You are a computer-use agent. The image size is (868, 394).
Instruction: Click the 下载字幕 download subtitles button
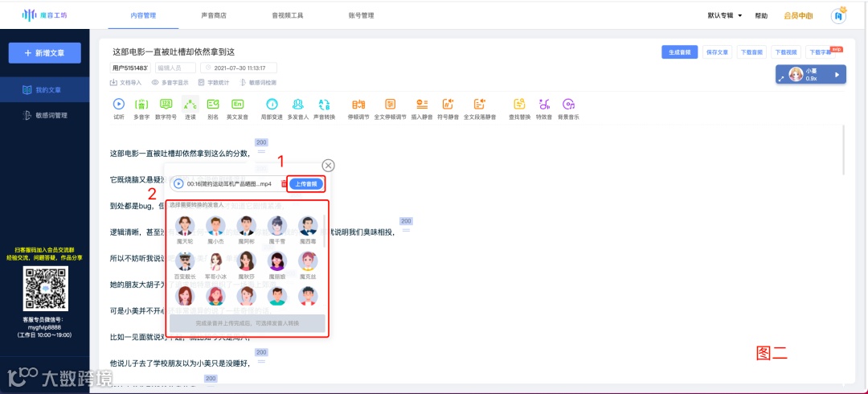[x=821, y=52]
